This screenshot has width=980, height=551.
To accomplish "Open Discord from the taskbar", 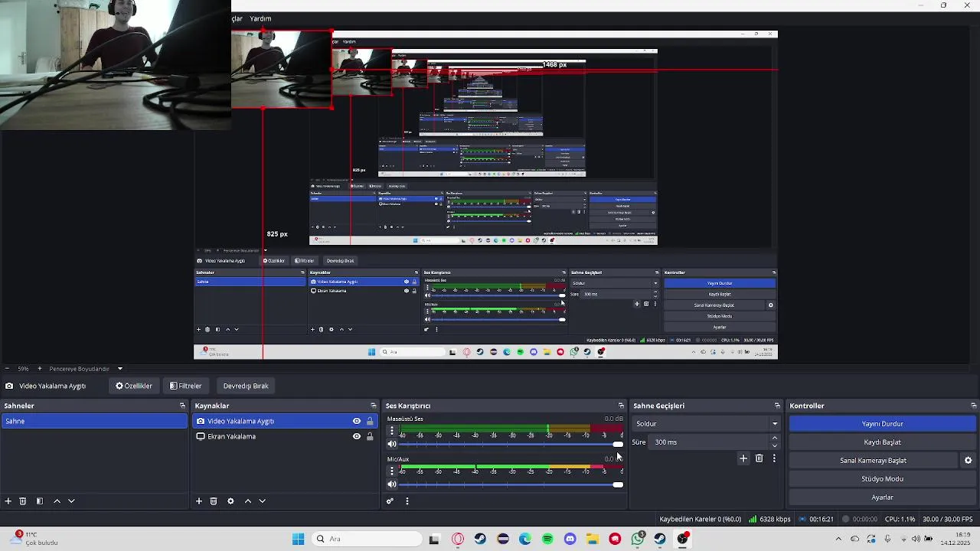I will click(x=570, y=539).
